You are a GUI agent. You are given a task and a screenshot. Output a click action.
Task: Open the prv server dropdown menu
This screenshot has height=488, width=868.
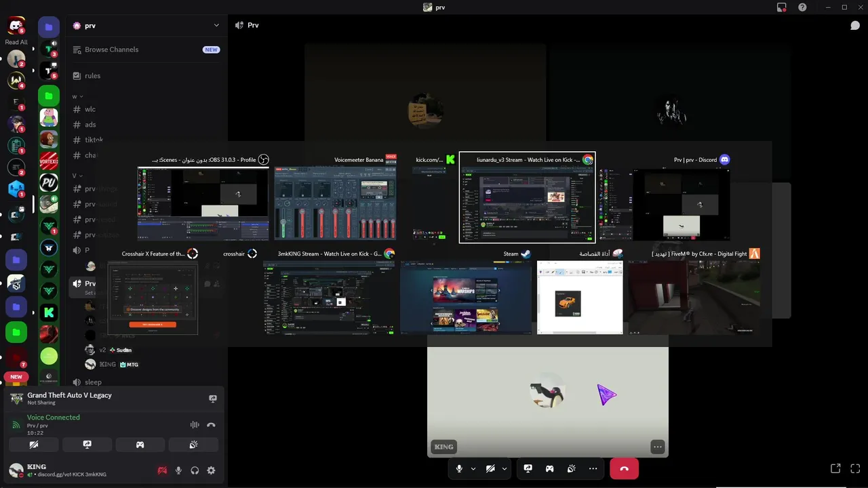(x=216, y=25)
